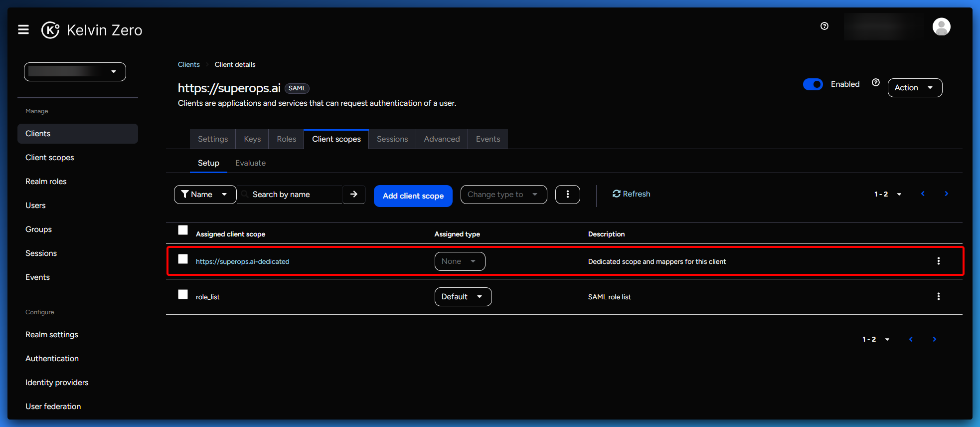
Task: Switch to the Roles tab
Action: [287, 139]
